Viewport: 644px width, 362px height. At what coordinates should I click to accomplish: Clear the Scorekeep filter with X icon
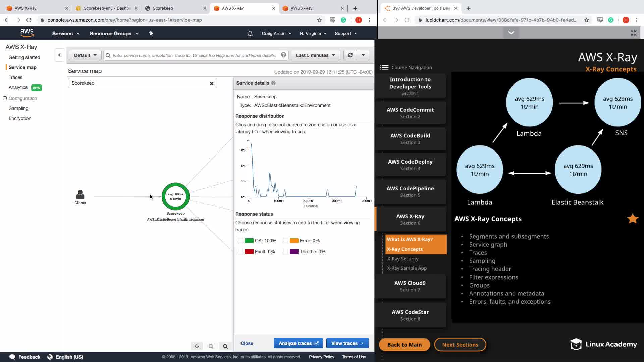(212, 83)
